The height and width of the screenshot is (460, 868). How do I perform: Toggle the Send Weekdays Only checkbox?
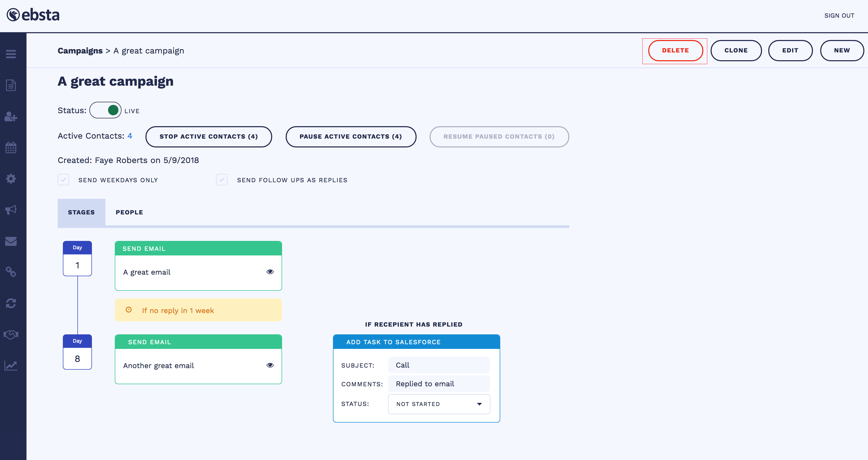coord(63,180)
